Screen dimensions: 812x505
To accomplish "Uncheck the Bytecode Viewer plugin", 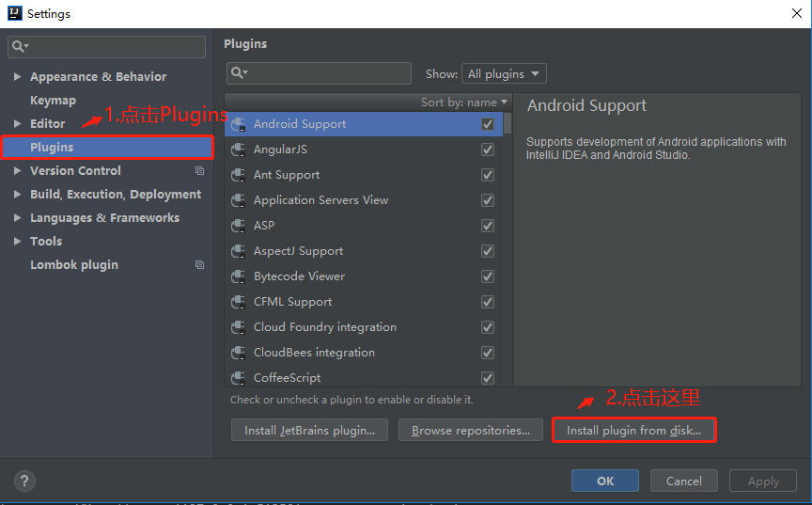I will coord(488,276).
